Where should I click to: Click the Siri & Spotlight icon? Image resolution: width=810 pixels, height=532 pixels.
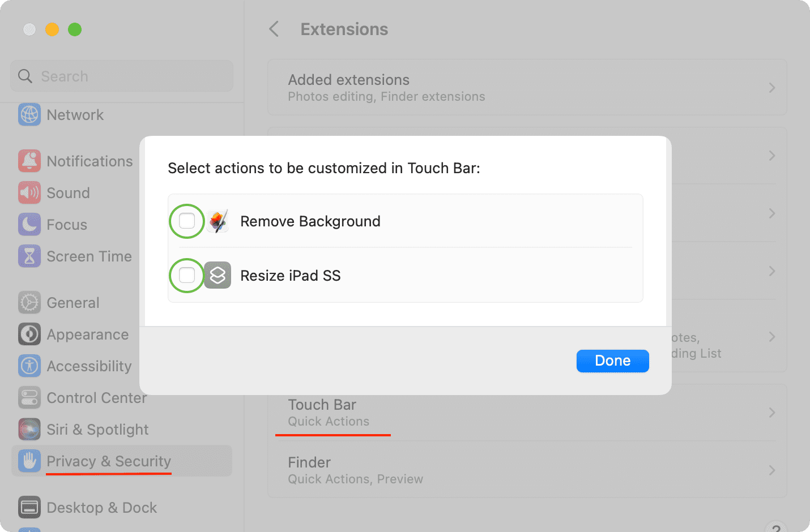pos(29,430)
